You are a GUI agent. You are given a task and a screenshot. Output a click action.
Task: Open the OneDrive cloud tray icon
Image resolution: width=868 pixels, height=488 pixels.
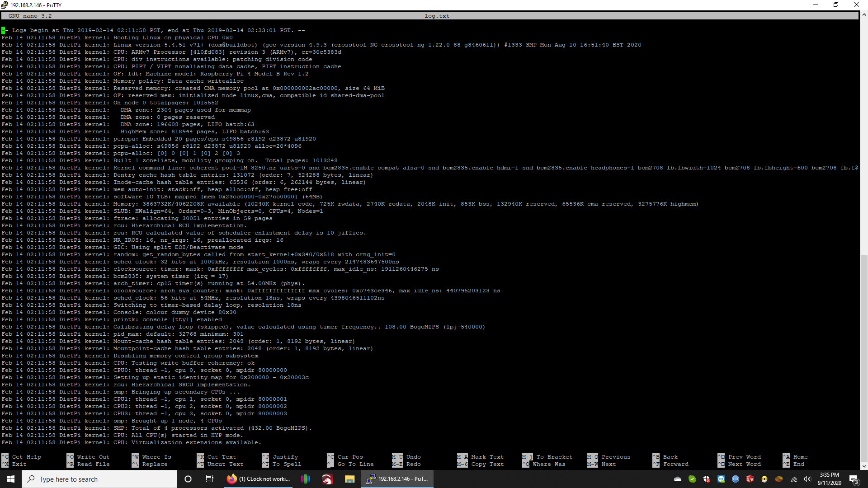click(x=678, y=479)
